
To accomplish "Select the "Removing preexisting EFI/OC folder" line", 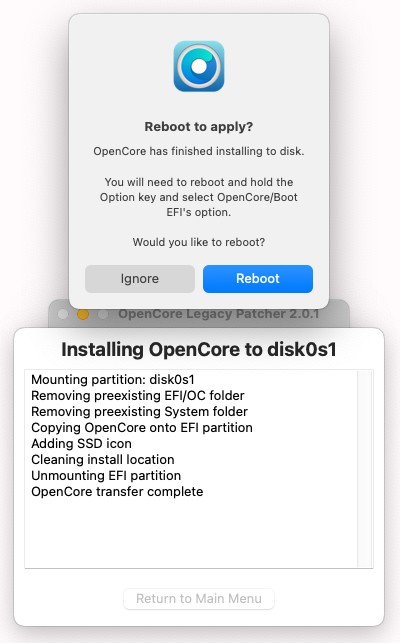I will click(x=137, y=395).
